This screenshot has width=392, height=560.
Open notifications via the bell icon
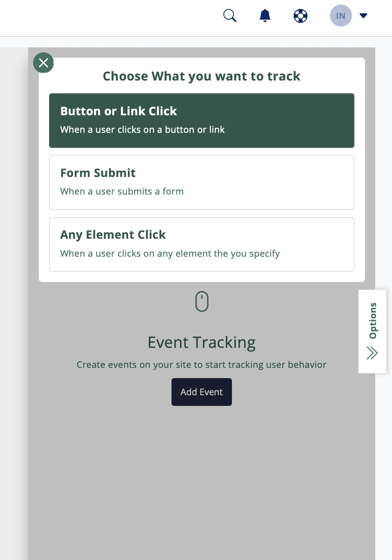click(265, 16)
